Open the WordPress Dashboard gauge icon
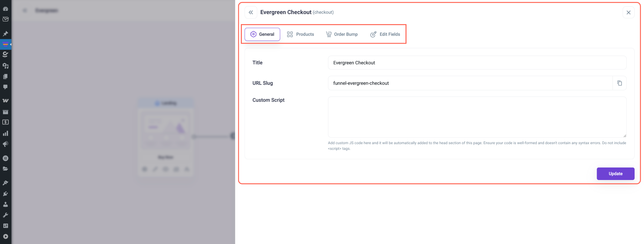The height and width of the screenshot is (244, 644). [x=5, y=9]
